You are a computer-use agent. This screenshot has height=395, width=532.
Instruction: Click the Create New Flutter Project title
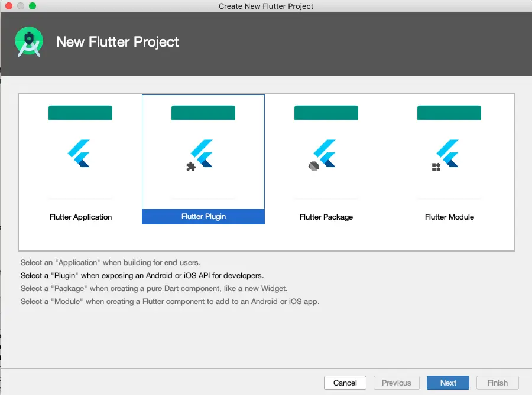(266, 6)
